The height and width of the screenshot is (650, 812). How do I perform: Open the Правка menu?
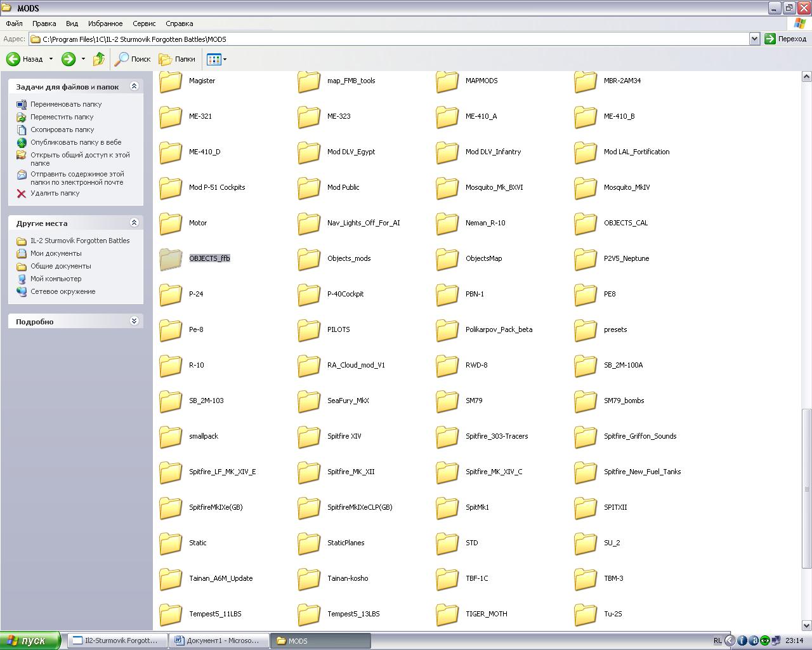pyautogui.click(x=44, y=23)
